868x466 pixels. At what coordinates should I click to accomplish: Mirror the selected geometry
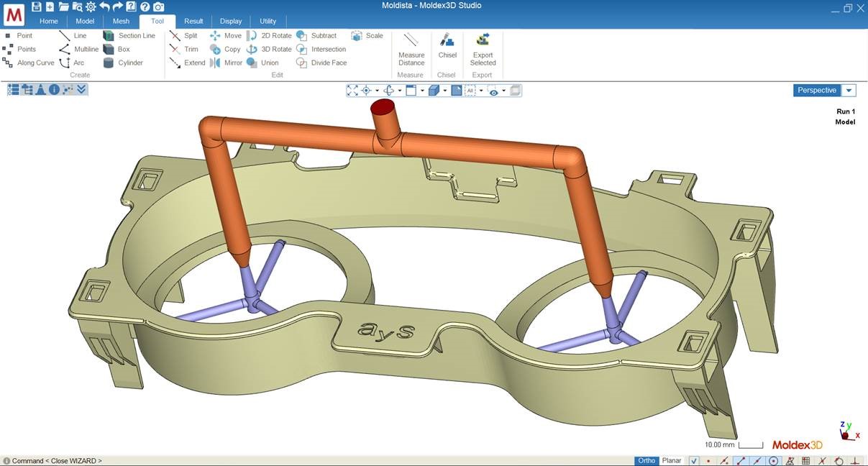click(x=227, y=63)
